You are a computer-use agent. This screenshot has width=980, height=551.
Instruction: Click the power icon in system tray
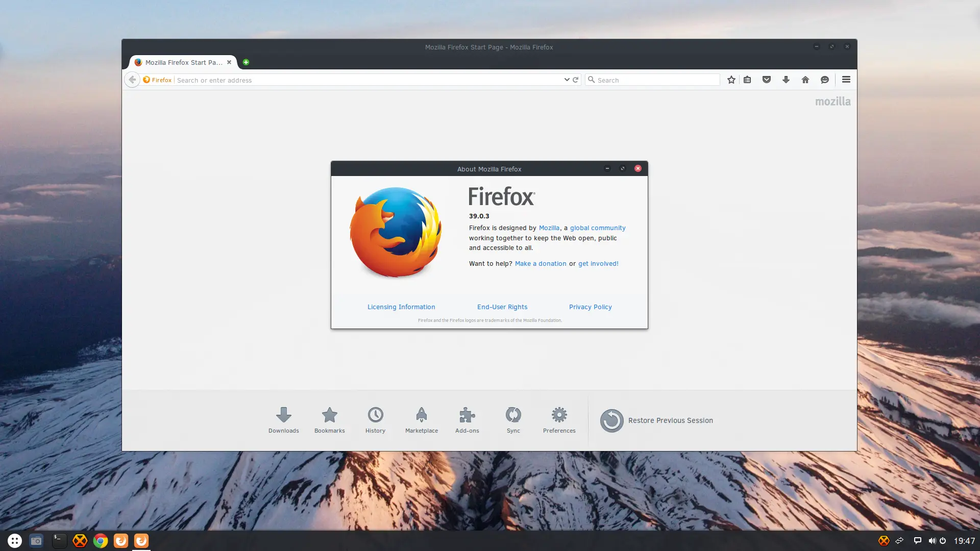coord(943,541)
